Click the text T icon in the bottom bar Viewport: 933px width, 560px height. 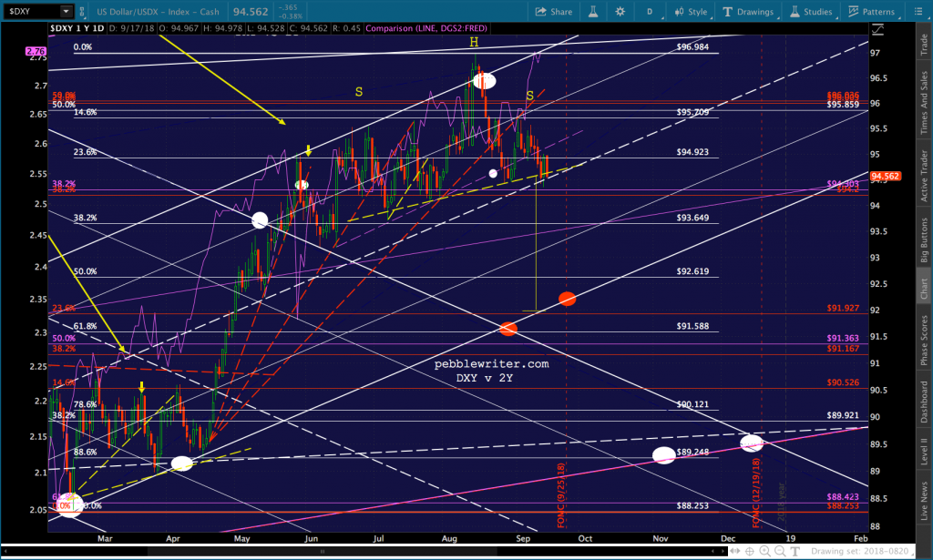pyautogui.click(x=795, y=551)
